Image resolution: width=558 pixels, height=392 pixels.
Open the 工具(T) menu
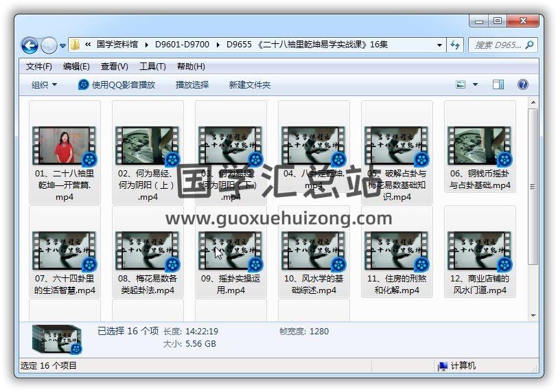coord(152,67)
